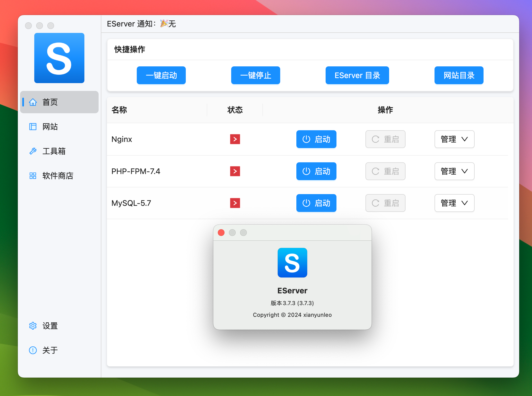
Task: Close the main EServer window
Action: [28, 26]
